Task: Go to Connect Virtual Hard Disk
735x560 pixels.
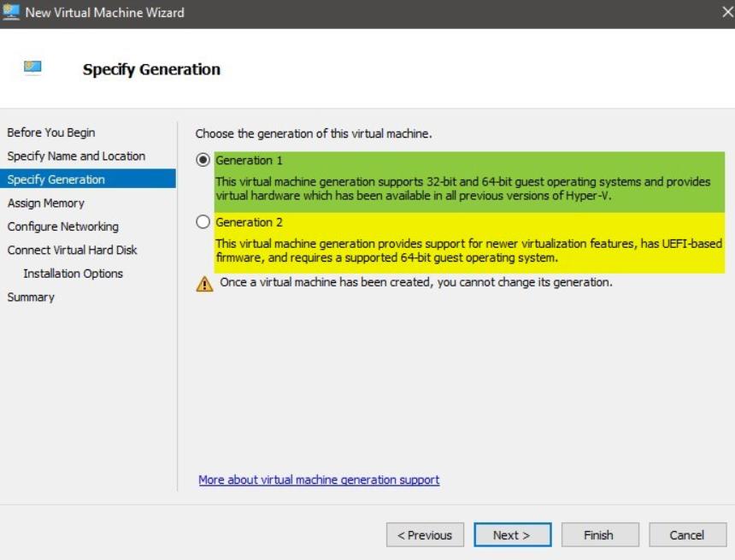Action: (73, 250)
